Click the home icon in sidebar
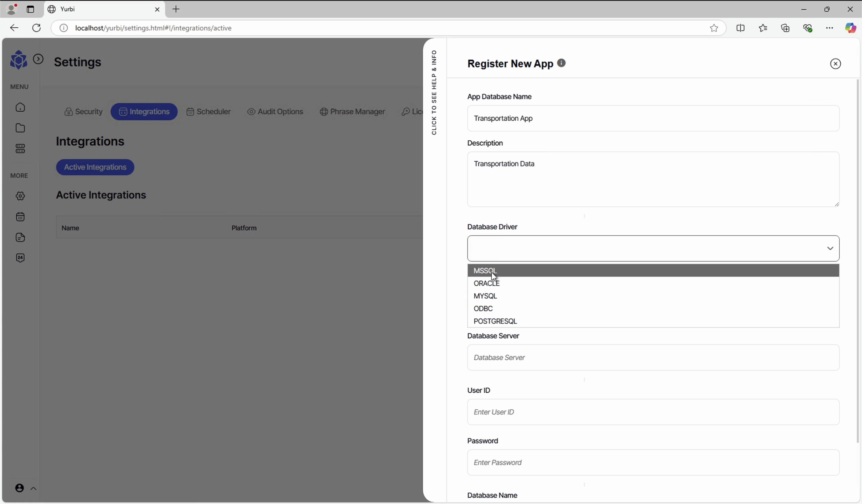Viewport: 862px width, 504px height. [20, 107]
